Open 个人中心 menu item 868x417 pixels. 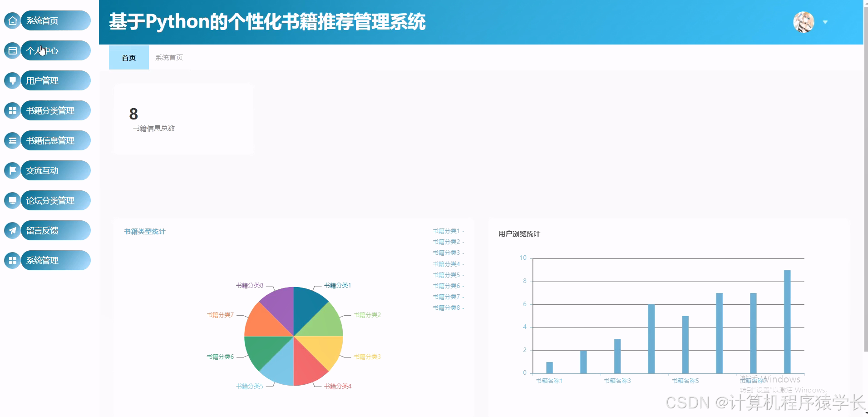(55, 50)
